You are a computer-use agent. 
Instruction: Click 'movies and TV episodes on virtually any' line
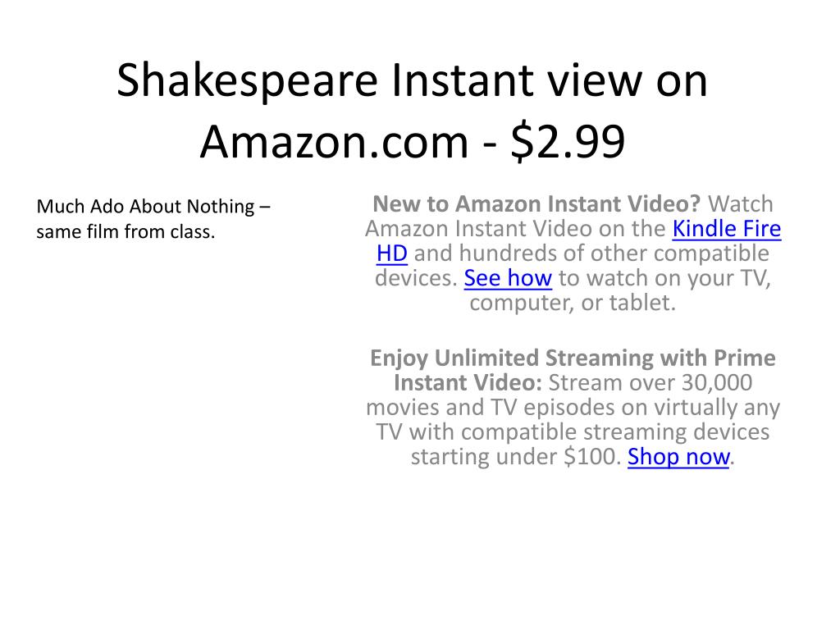pos(573,407)
